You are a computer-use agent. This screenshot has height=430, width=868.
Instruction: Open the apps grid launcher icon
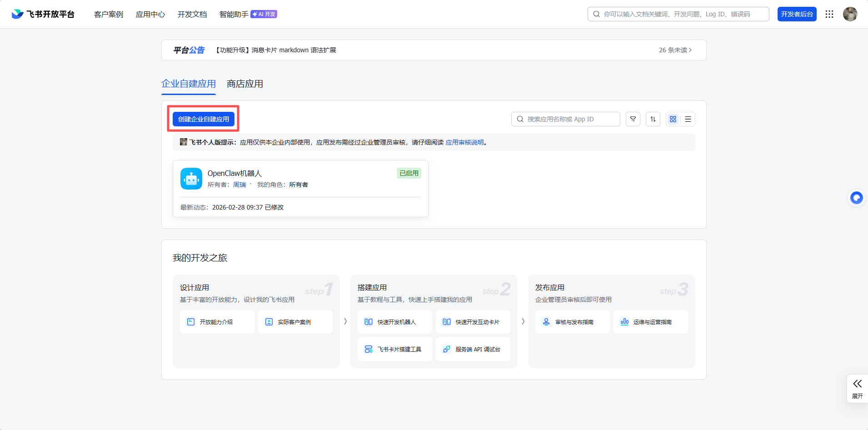click(x=829, y=14)
